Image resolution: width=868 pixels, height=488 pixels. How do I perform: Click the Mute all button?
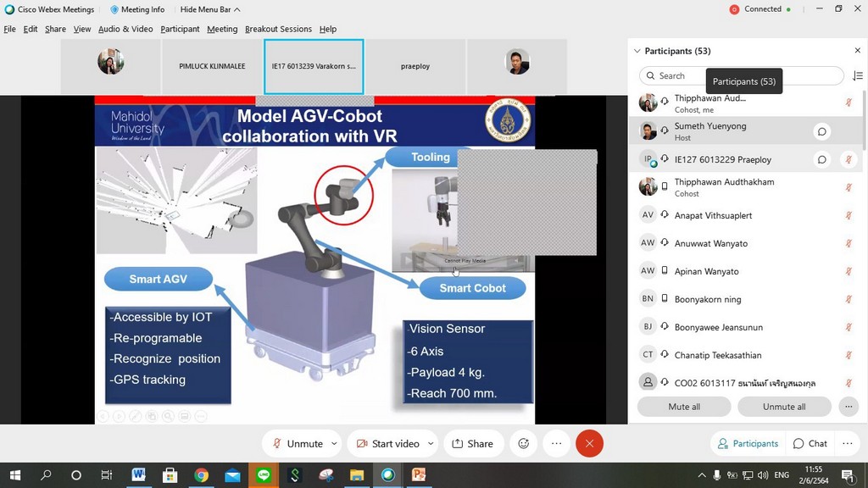point(683,407)
